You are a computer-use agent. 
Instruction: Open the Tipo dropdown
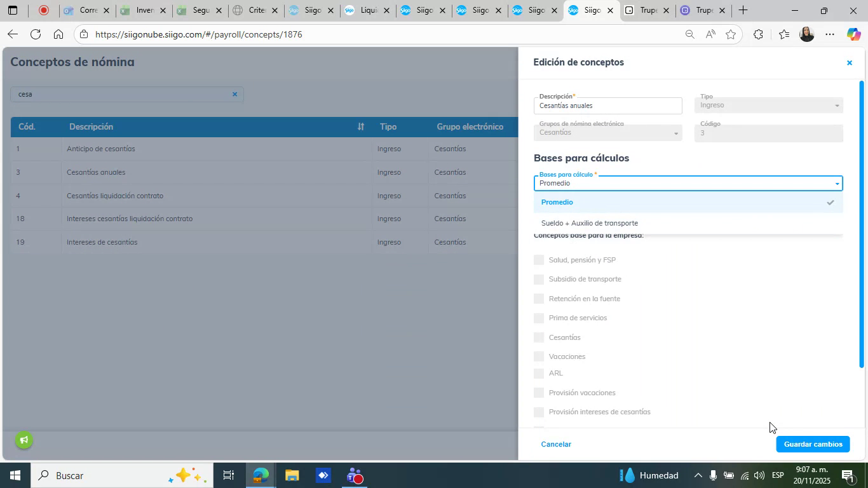click(x=769, y=105)
